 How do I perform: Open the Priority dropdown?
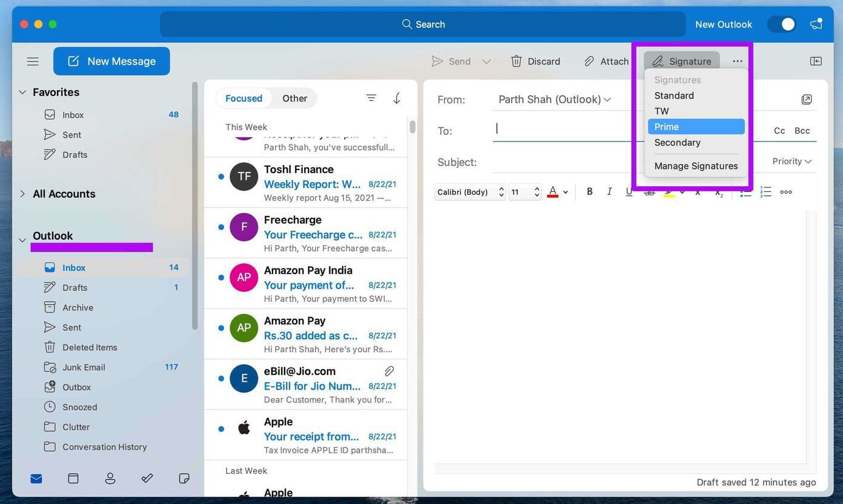coord(792,162)
